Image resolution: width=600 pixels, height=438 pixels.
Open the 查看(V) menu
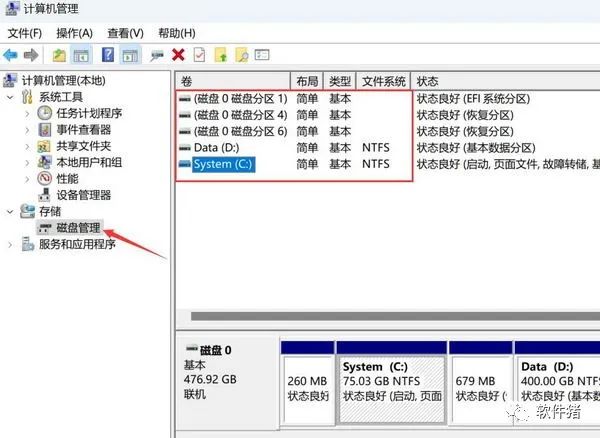(x=126, y=33)
